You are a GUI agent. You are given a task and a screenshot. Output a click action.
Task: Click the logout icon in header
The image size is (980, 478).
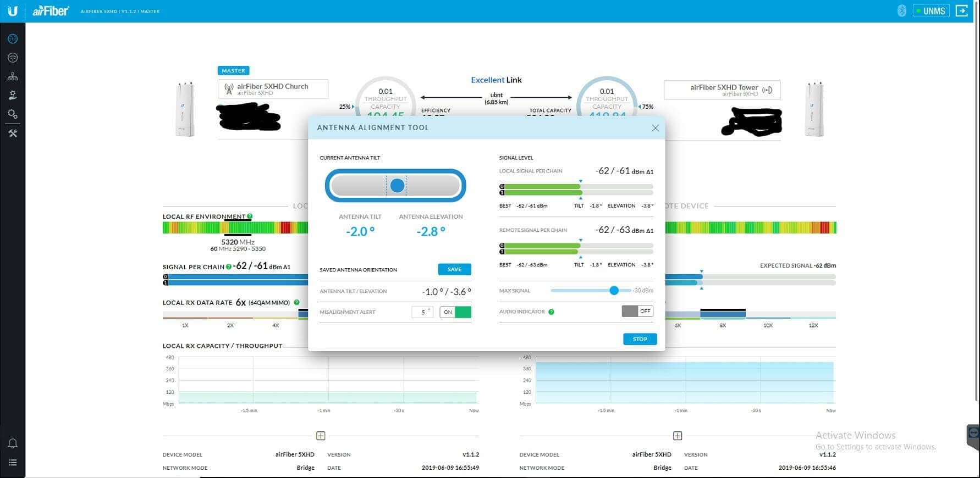coord(961,11)
